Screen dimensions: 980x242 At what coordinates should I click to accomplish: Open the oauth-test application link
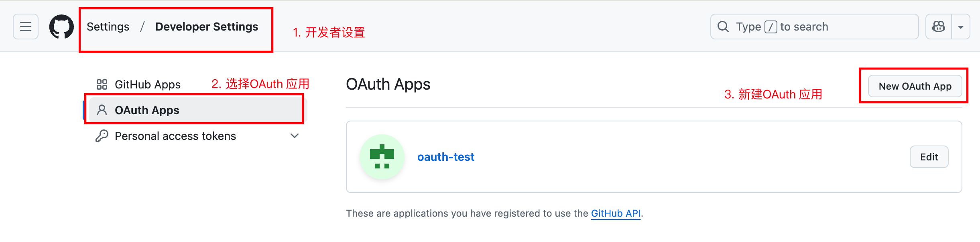pos(446,157)
